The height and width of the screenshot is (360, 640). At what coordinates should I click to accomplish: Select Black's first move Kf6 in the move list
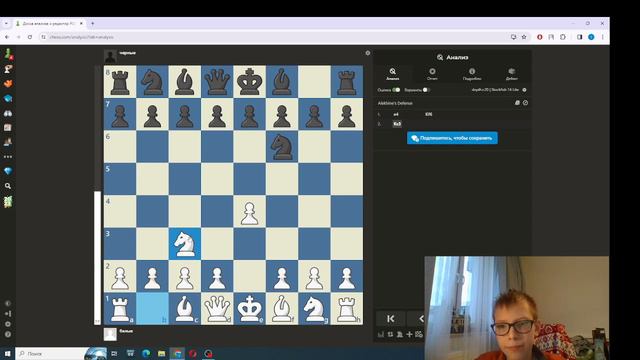click(x=428, y=114)
